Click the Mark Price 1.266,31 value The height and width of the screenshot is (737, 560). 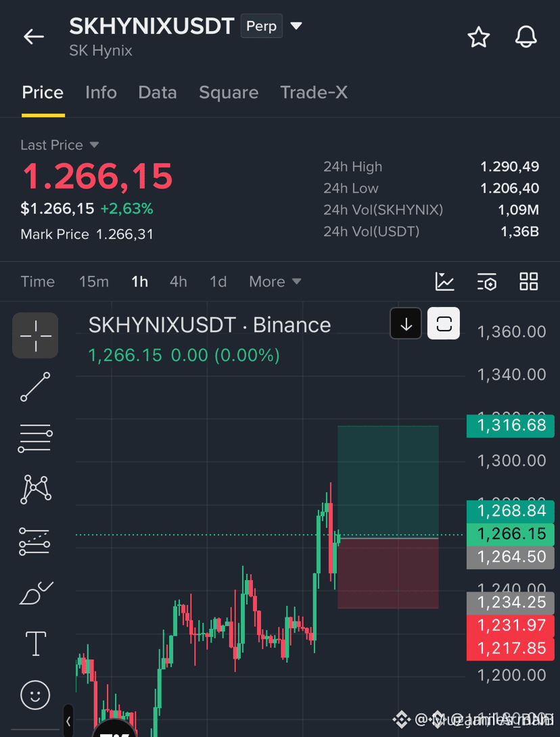click(124, 234)
